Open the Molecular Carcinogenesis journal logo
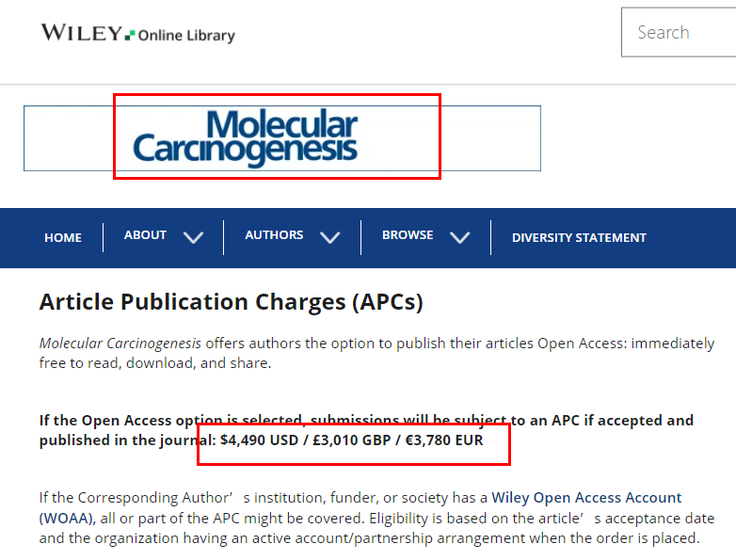This screenshot has height=560, width=736. 245,137
